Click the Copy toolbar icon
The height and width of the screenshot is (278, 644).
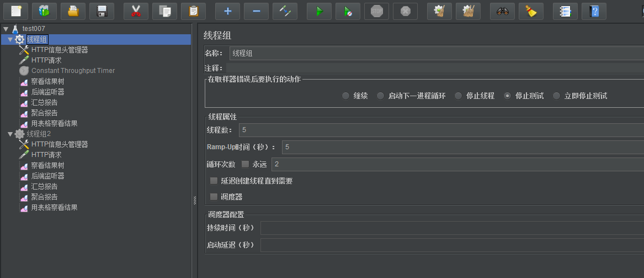[x=164, y=11]
